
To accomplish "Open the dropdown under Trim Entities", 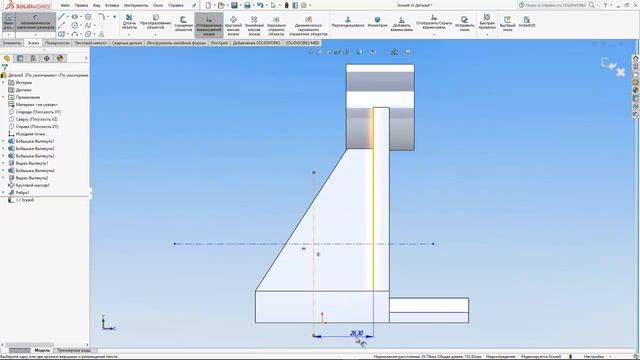I will tap(129, 35).
